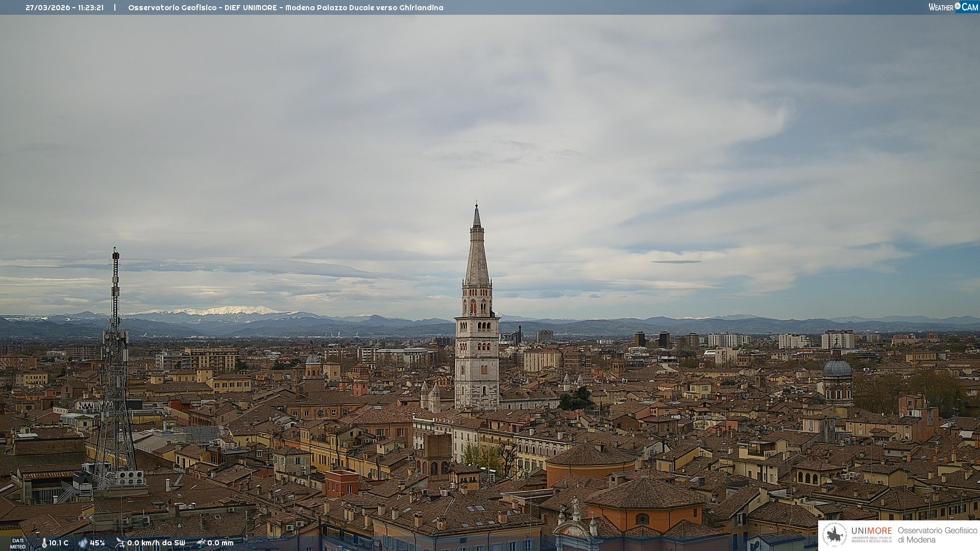Click the UNIMORE wordmark in the banner
This screenshot has width=980, height=551.
(871, 531)
